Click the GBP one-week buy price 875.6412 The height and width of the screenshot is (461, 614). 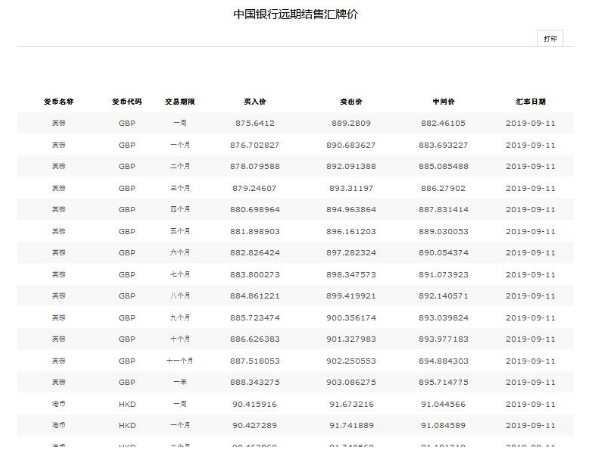pyautogui.click(x=255, y=123)
